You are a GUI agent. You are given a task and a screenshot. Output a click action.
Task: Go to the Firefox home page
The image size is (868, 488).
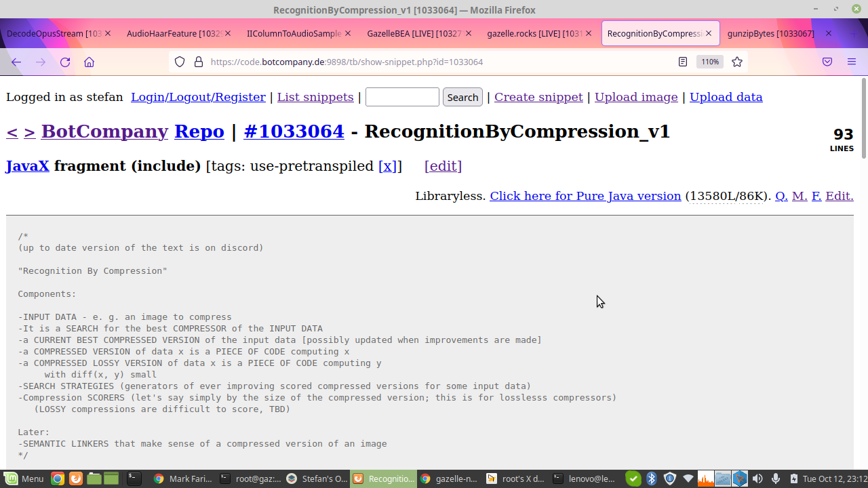[89, 62]
